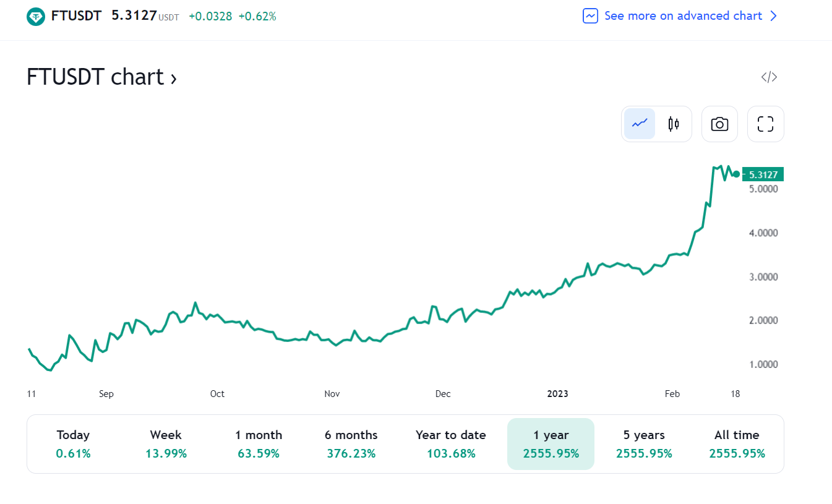Select the 5 years range tab

point(644,444)
